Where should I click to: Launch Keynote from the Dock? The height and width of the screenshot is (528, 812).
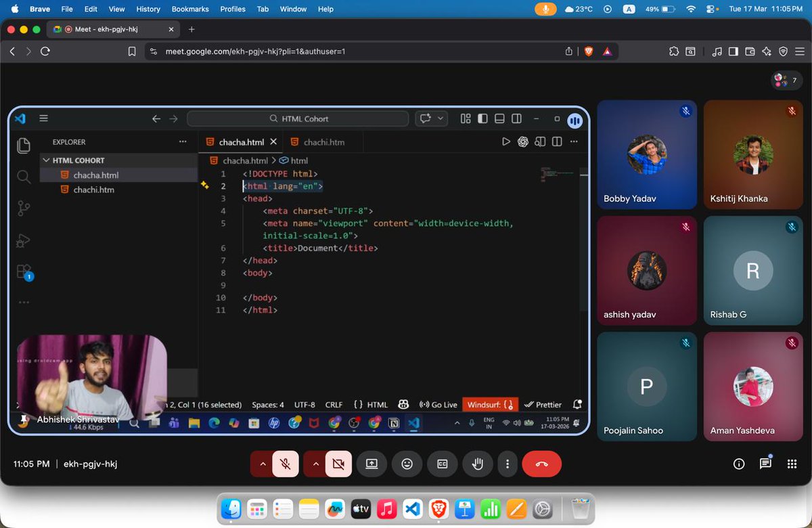pyautogui.click(x=464, y=508)
